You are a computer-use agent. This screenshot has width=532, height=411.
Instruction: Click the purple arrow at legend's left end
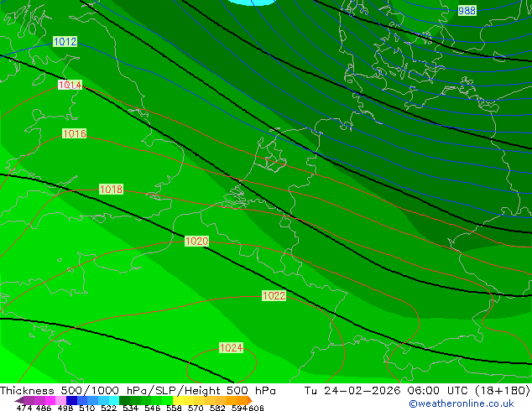click(19, 400)
